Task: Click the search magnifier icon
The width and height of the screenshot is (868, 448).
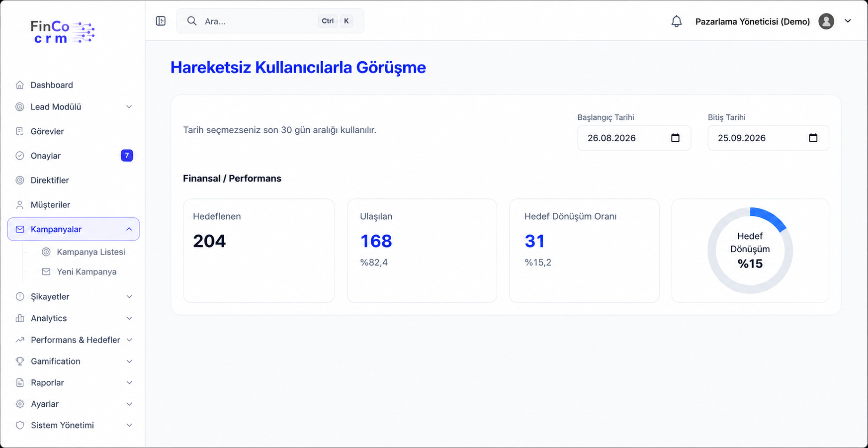Action: coord(192,21)
